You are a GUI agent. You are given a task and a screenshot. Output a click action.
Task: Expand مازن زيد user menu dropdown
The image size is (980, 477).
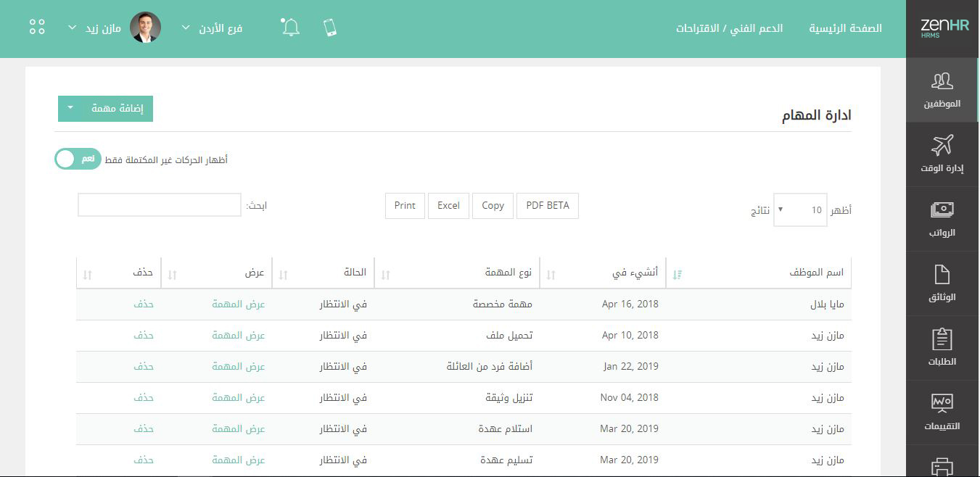94,28
